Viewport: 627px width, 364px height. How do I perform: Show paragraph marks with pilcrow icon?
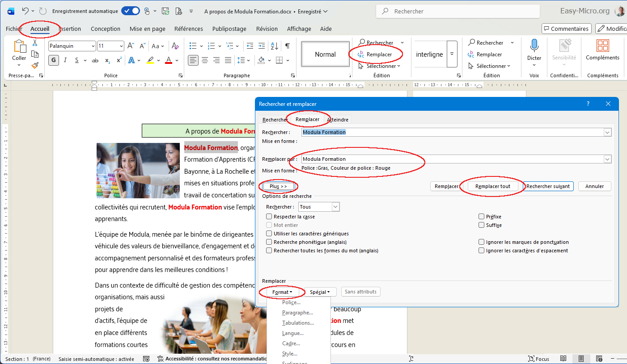[x=287, y=46]
